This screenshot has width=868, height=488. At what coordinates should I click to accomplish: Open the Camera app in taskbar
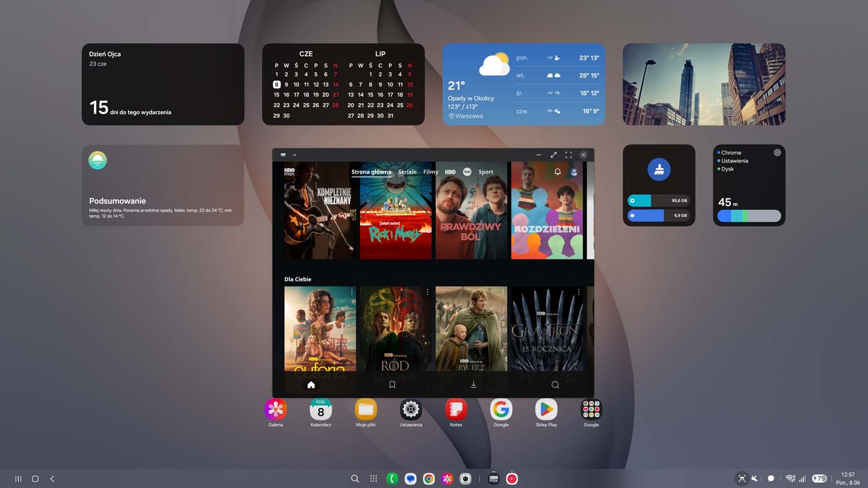[x=465, y=479]
